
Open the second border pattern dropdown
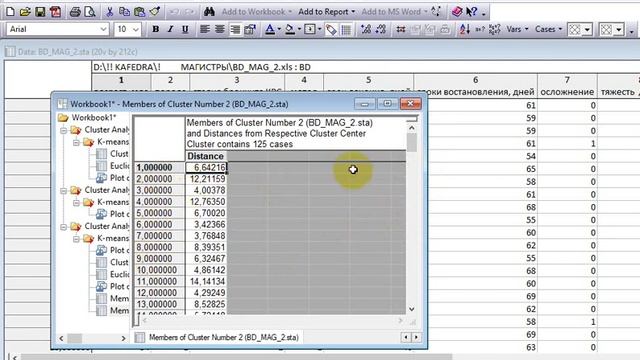619,30
